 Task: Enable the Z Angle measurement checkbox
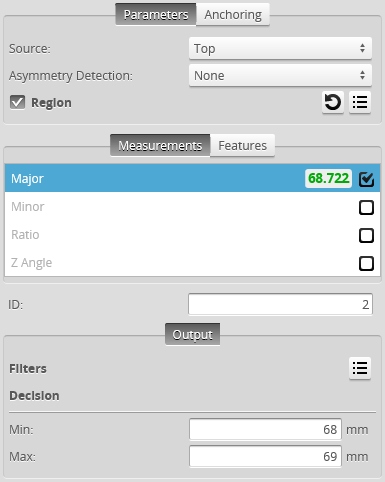click(366, 263)
